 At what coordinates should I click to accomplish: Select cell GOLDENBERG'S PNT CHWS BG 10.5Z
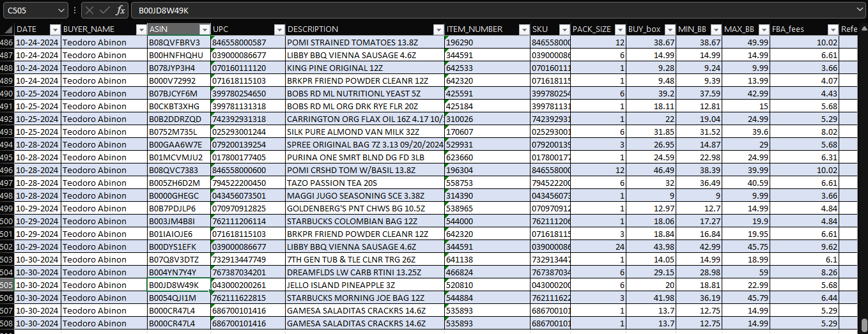pyautogui.click(x=365, y=208)
